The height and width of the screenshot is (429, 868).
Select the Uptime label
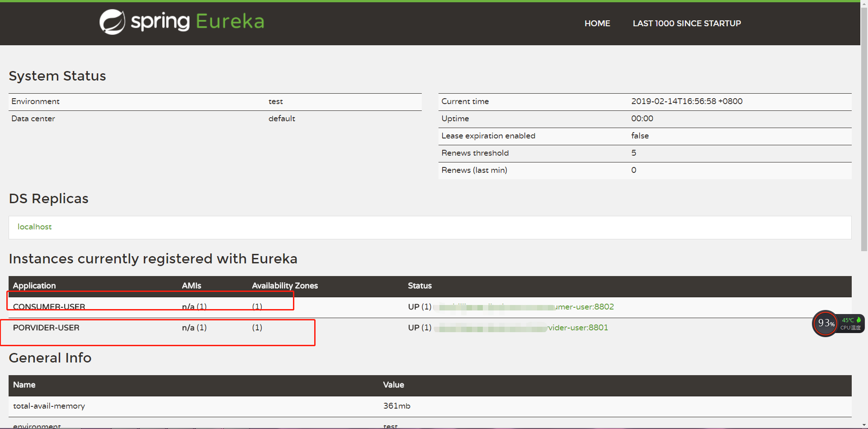point(455,119)
